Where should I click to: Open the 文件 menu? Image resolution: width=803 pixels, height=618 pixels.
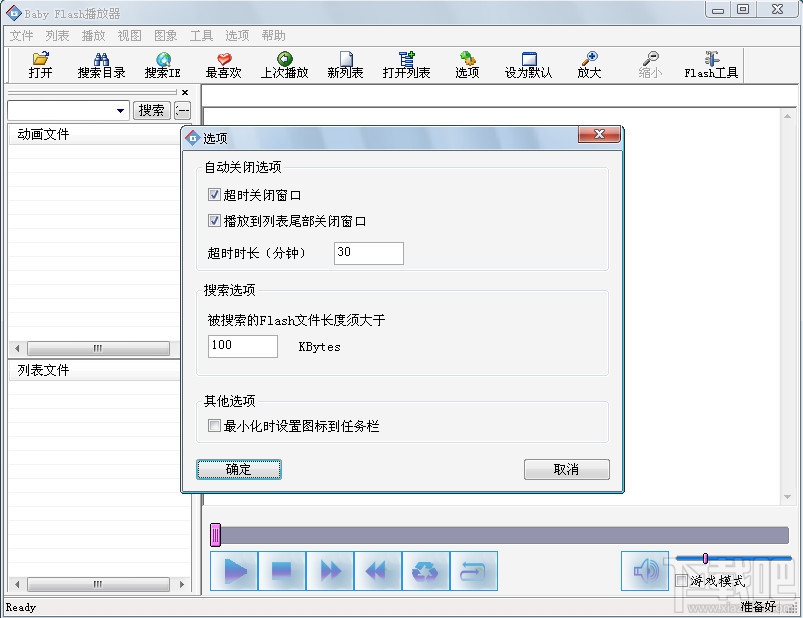click(x=21, y=35)
